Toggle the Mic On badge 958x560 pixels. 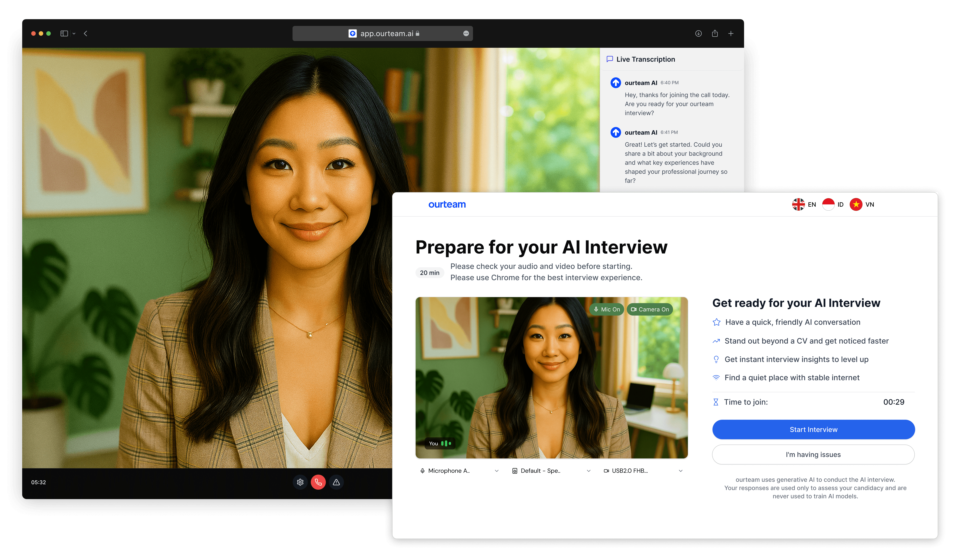[x=607, y=309]
